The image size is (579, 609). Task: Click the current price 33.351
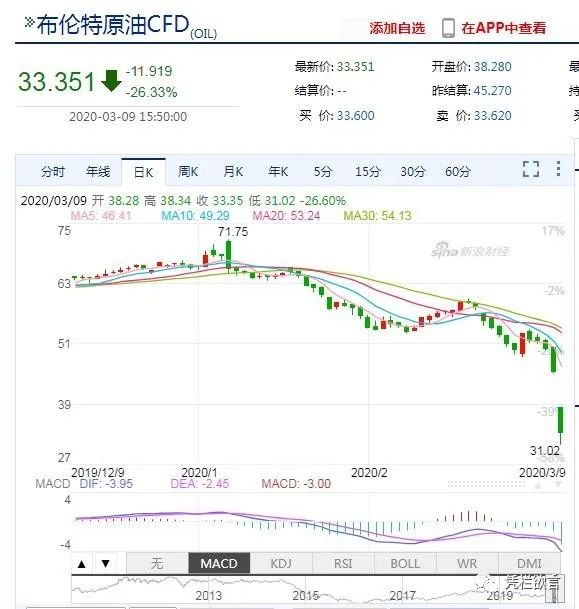click(56, 82)
